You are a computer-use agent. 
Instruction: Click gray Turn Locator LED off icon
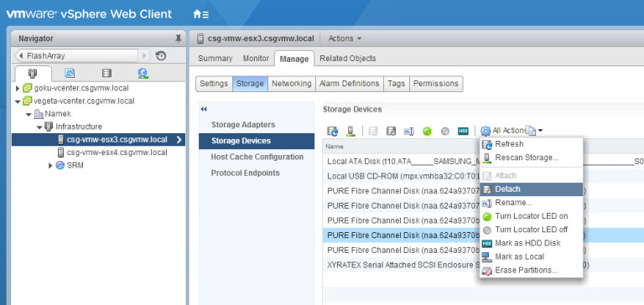point(445,132)
